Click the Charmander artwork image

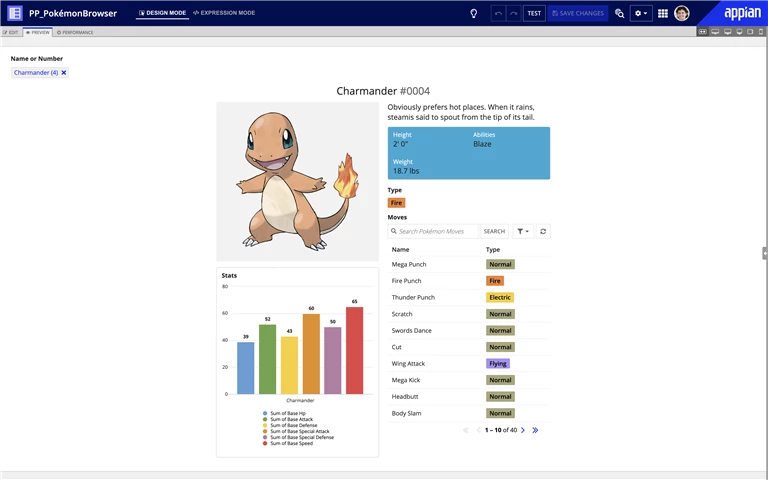coord(297,181)
